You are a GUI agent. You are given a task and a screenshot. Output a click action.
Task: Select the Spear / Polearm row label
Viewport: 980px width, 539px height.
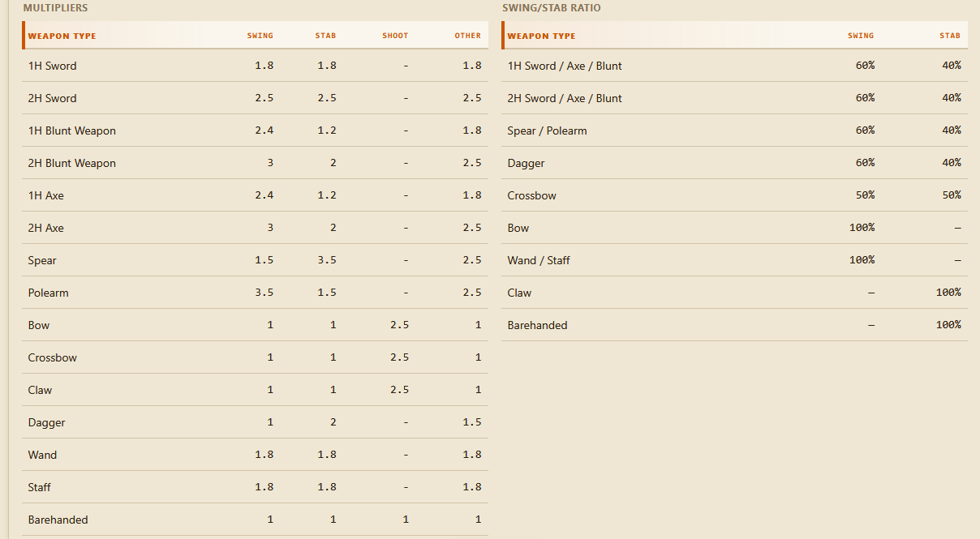click(547, 130)
